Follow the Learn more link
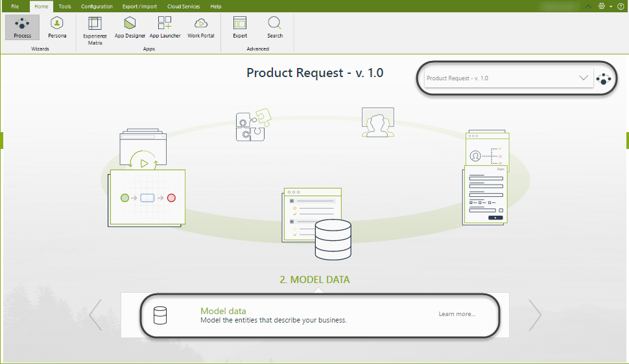Image resolution: width=629 pixels, height=364 pixels. tap(457, 314)
